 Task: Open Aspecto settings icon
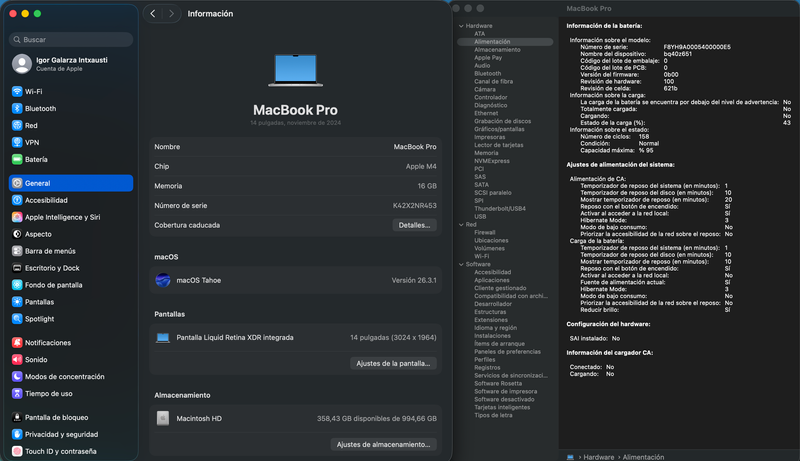pyautogui.click(x=17, y=234)
